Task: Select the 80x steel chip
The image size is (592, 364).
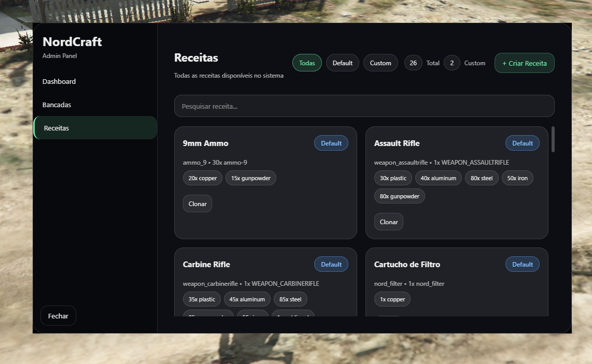Action: tap(482, 178)
